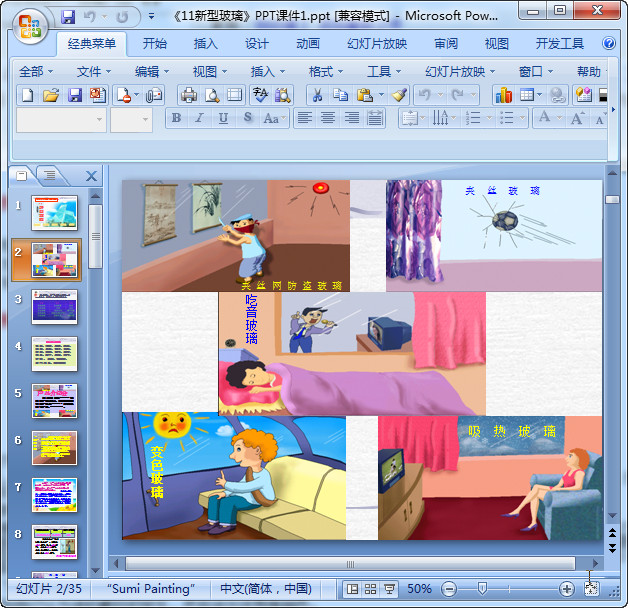
Task: Click the horizontal scrollbar of slide area
Action: pos(350,564)
